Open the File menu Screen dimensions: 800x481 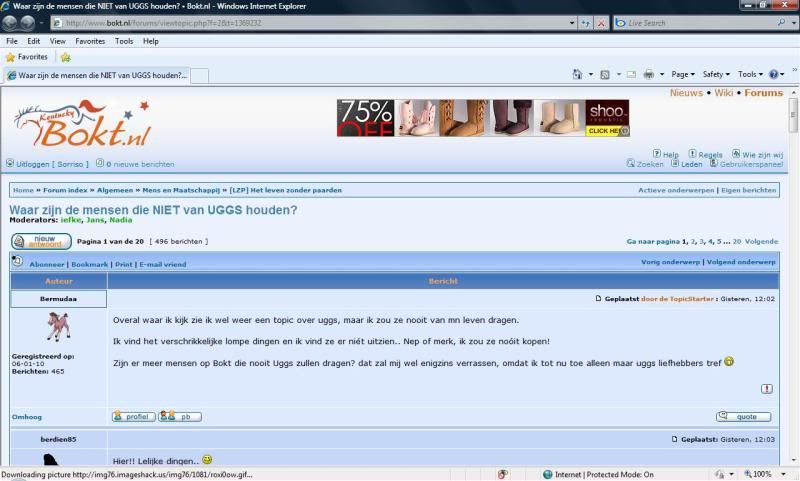tap(12, 41)
